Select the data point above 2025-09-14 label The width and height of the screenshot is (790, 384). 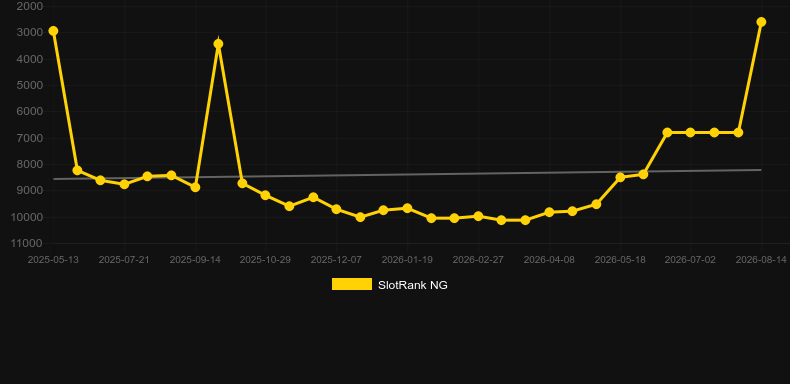195,187
